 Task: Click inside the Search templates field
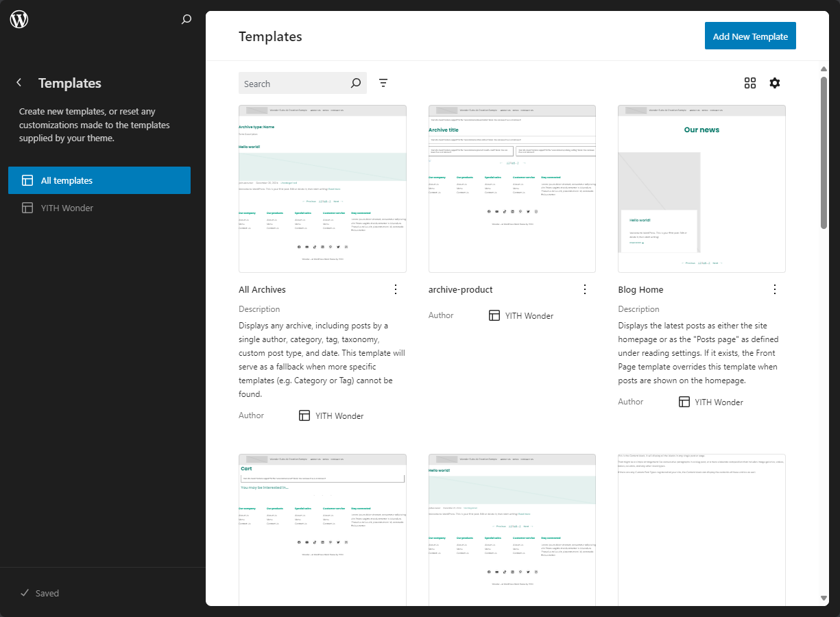[x=295, y=82]
